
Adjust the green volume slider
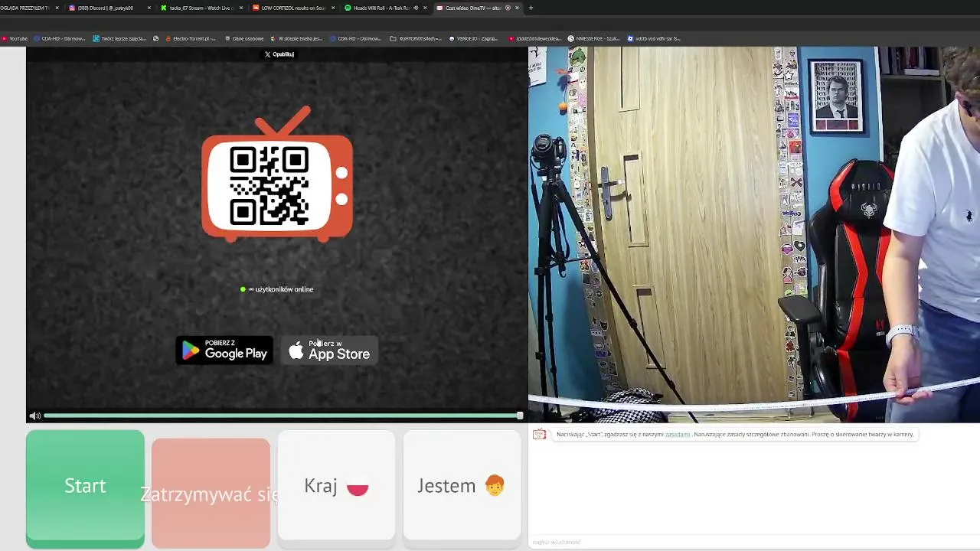pos(283,416)
